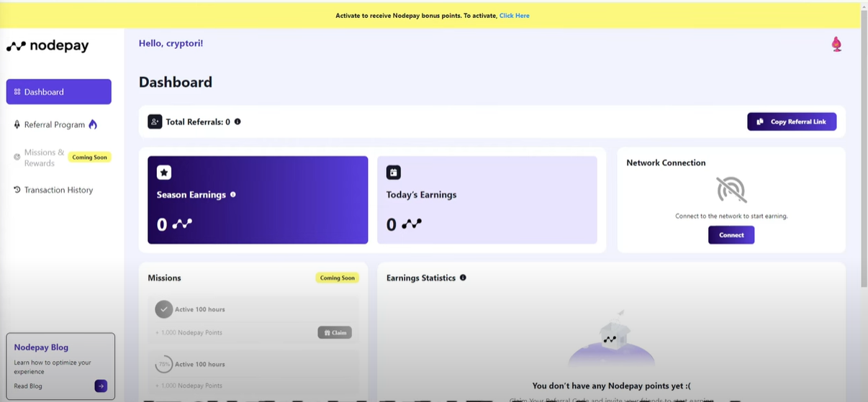Click the calendar icon on Today's Earnings
868x402 pixels.
point(394,172)
